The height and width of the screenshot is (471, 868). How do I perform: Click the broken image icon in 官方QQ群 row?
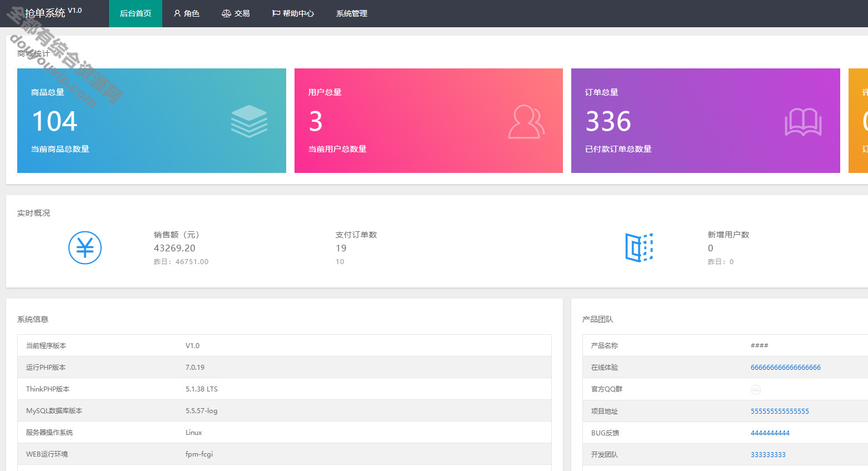(756, 389)
